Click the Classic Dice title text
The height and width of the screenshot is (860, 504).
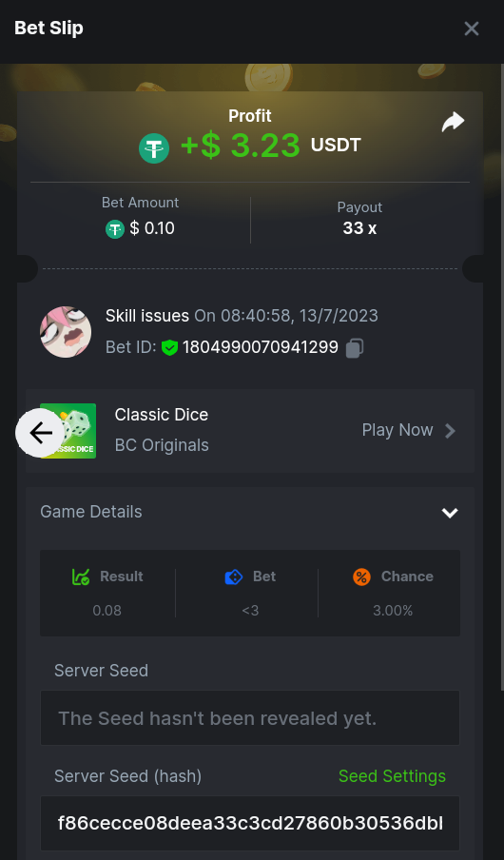click(x=162, y=415)
